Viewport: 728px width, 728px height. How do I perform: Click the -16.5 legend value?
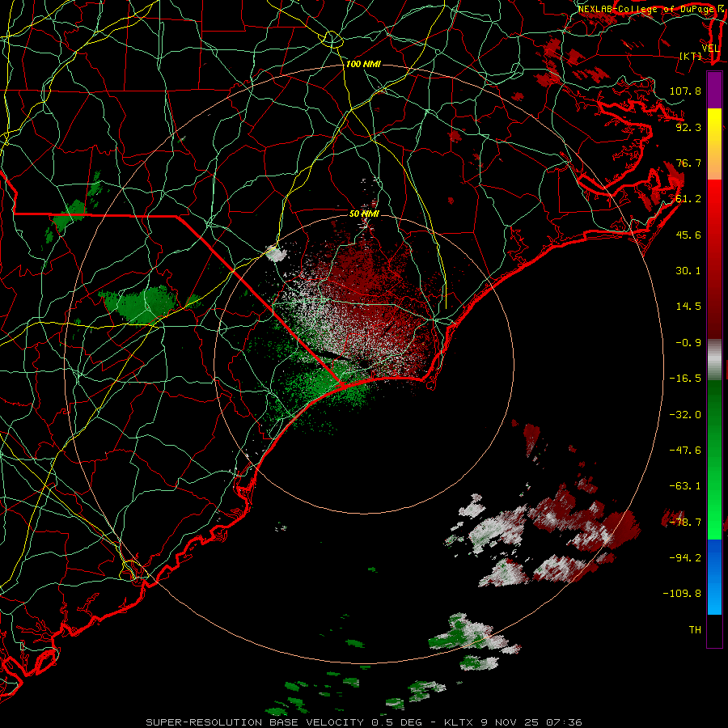click(685, 379)
